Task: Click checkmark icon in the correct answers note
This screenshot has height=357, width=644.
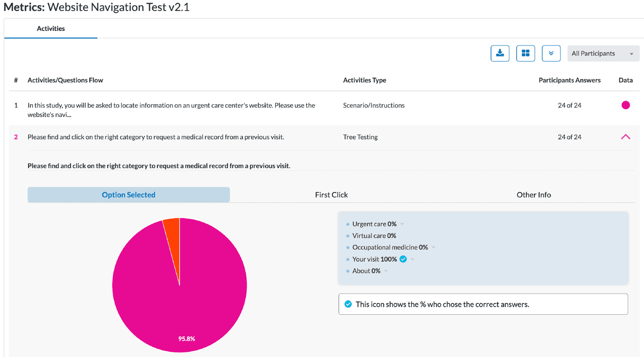Action: click(348, 304)
